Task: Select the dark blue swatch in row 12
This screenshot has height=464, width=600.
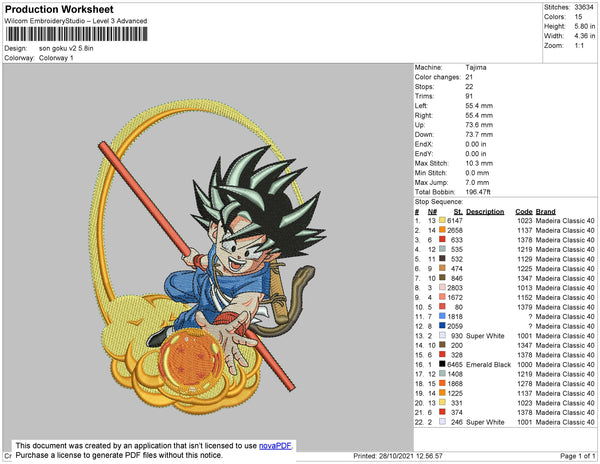Action: [442, 326]
